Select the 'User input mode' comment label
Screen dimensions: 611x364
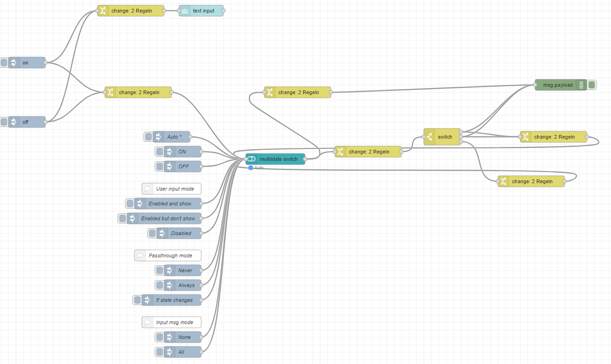click(x=175, y=189)
